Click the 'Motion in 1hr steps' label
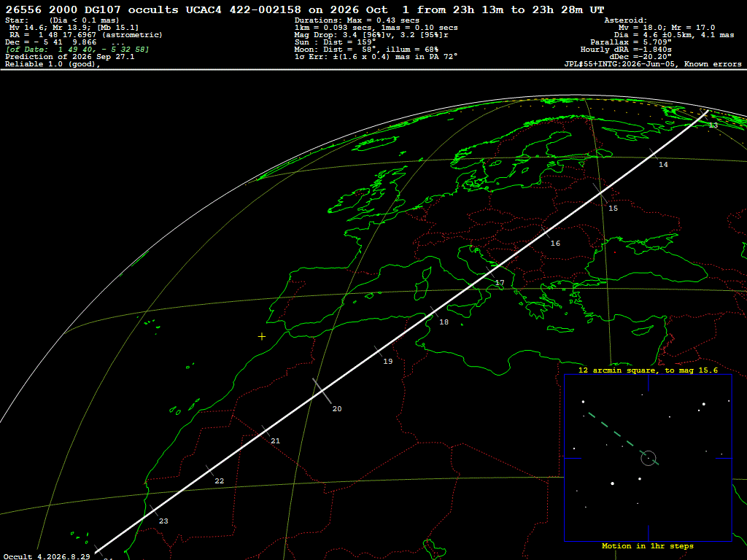The height and width of the screenshot is (560, 747). click(648, 546)
